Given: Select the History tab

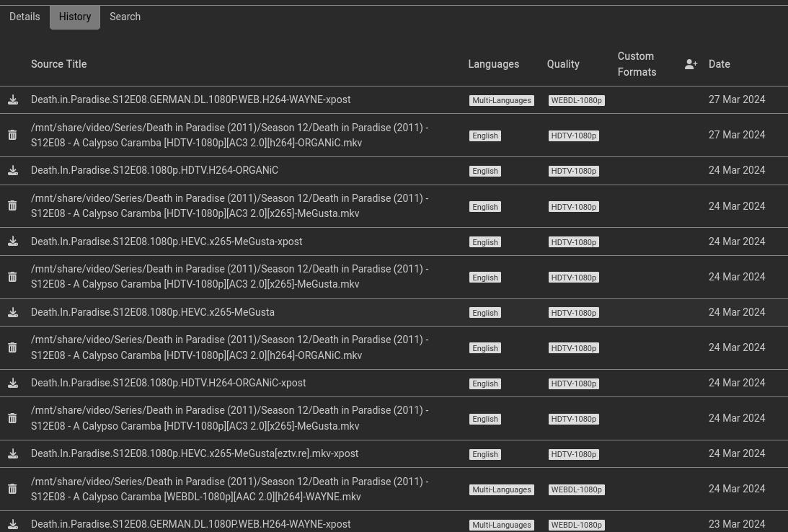Looking at the screenshot, I should click(75, 17).
